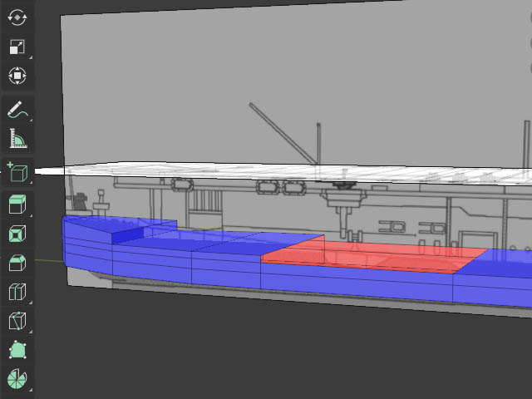Select the Add Cube tool
Viewport: 532px width, 399px height.
click(x=17, y=172)
